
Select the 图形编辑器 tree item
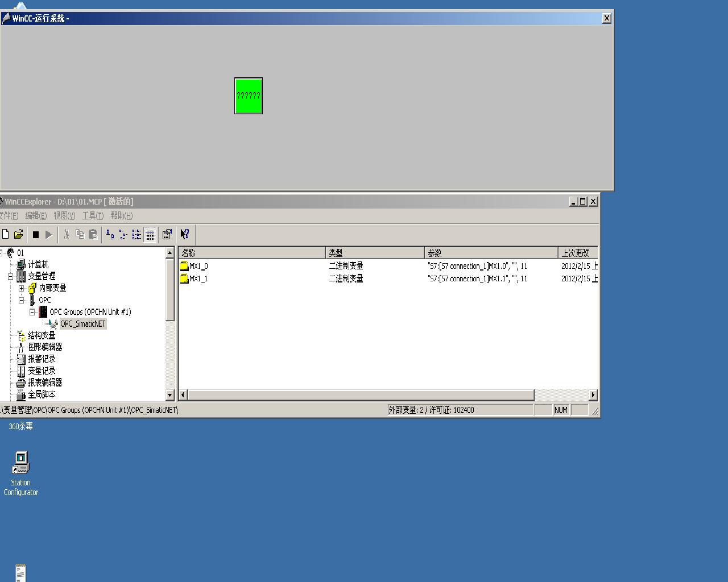pos(45,347)
